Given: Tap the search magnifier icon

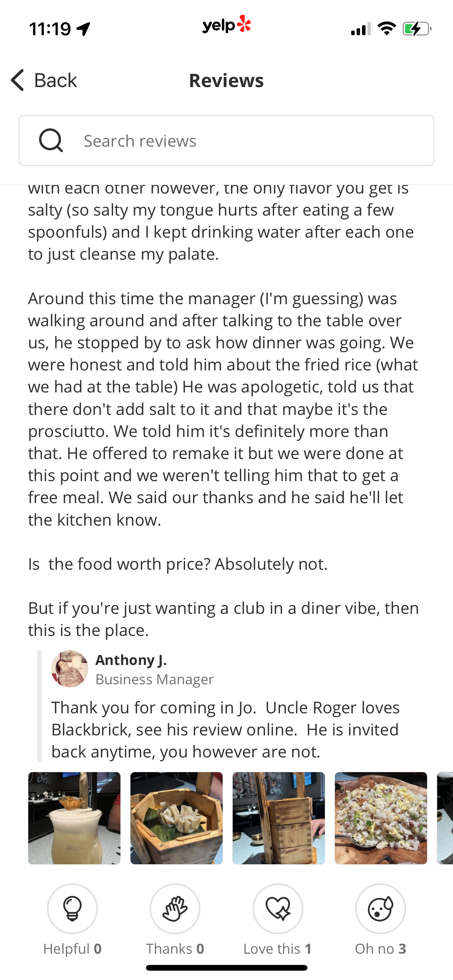Looking at the screenshot, I should tap(51, 140).
